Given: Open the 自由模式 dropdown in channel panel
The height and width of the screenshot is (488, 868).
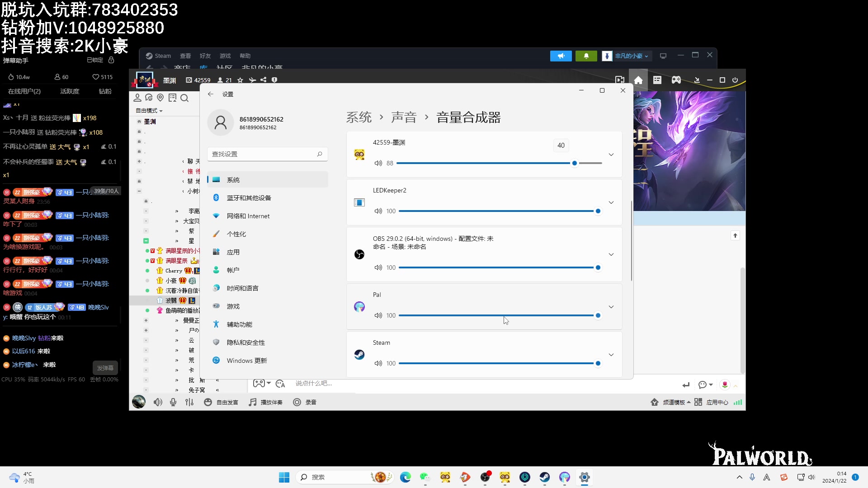Looking at the screenshot, I should 149,111.
